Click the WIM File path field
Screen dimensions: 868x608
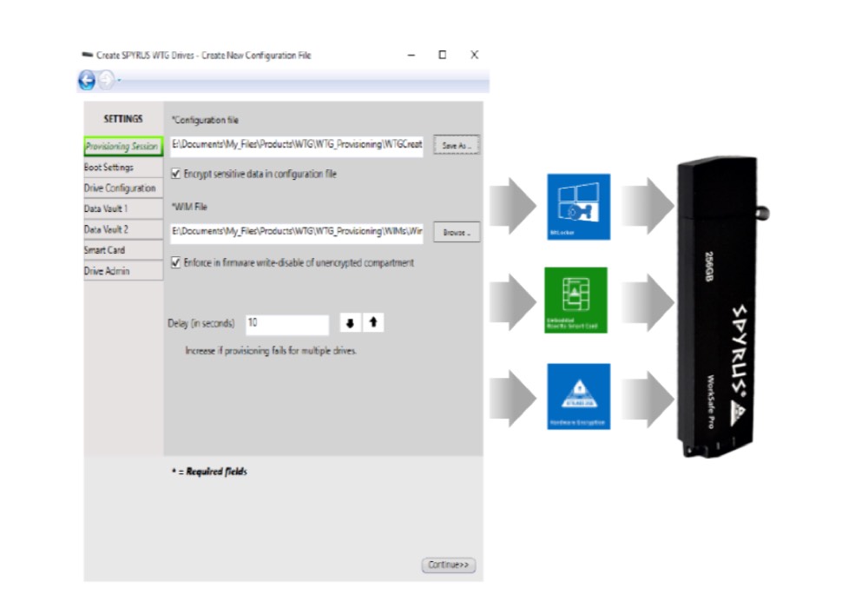coord(297,233)
